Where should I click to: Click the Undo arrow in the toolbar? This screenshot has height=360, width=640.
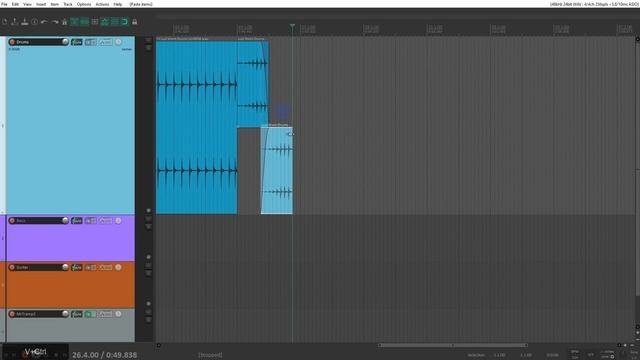point(44,22)
